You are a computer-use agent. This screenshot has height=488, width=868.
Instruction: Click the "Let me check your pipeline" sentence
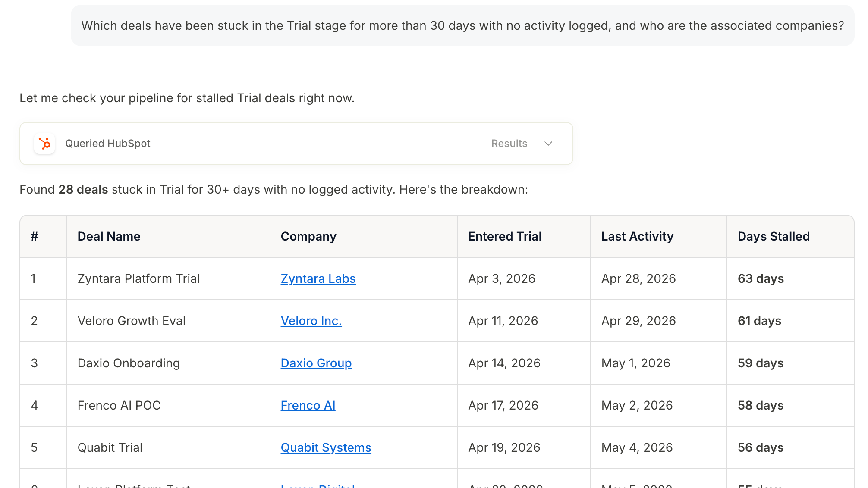click(187, 98)
